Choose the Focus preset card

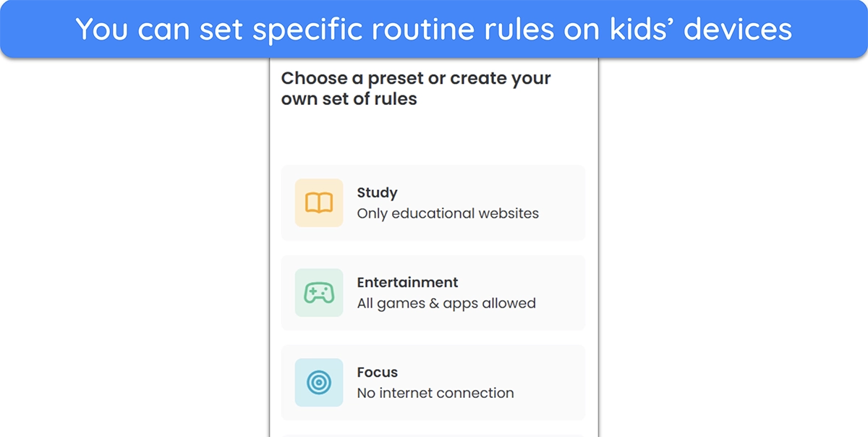[433, 383]
